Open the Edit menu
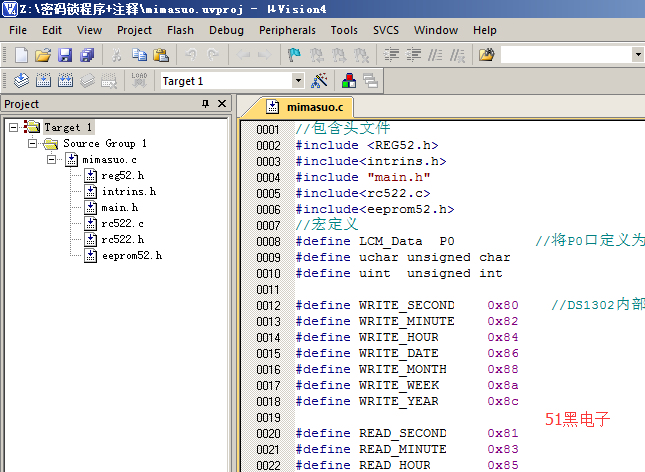This screenshot has height=472, width=645. pos(52,30)
